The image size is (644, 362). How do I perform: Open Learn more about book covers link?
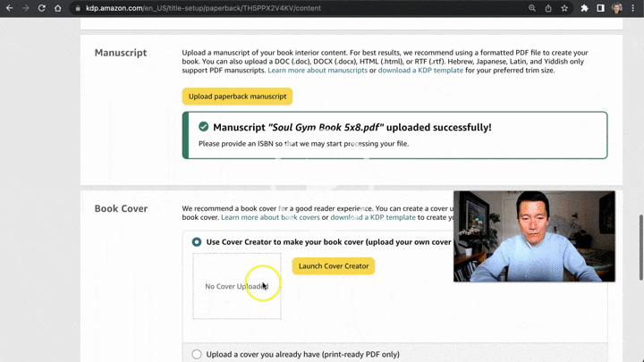[x=270, y=217]
